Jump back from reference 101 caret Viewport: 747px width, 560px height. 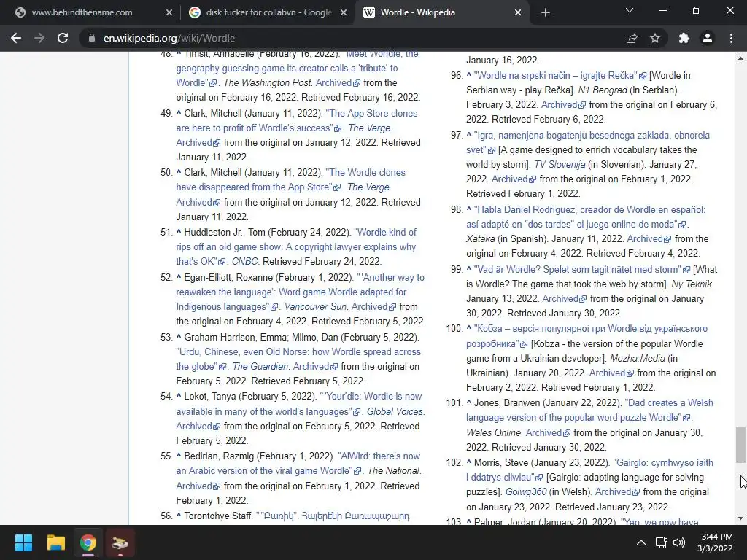[x=469, y=402]
